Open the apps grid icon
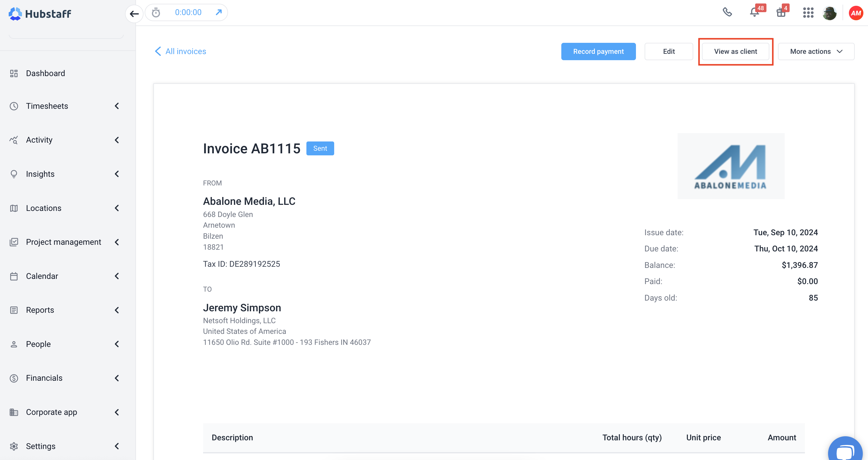This screenshot has height=460, width=868. (x=808, y=13)
